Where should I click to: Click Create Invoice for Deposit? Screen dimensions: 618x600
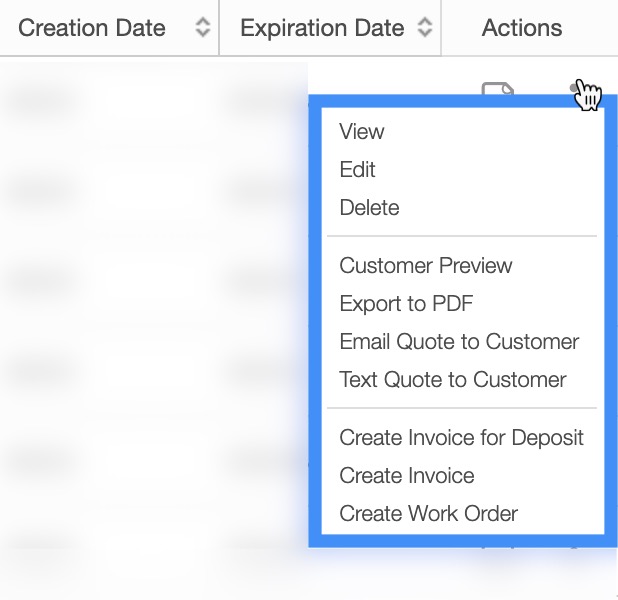pyautogui.click(x=461, y=437)
